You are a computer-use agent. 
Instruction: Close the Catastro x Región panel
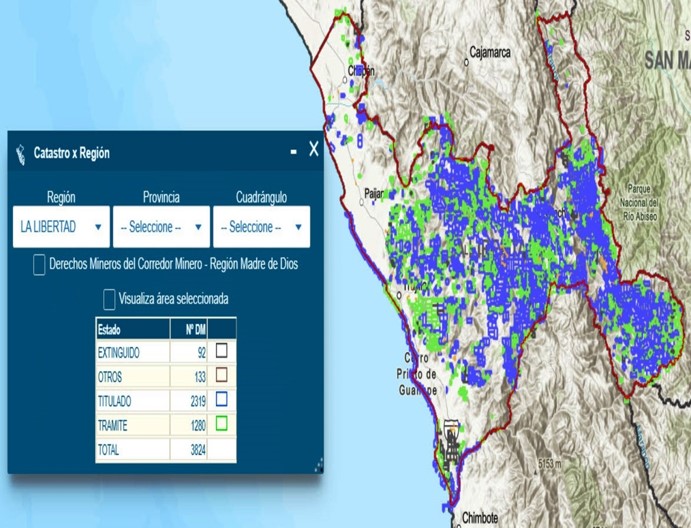pyautogui.click(x=313, y=150)
